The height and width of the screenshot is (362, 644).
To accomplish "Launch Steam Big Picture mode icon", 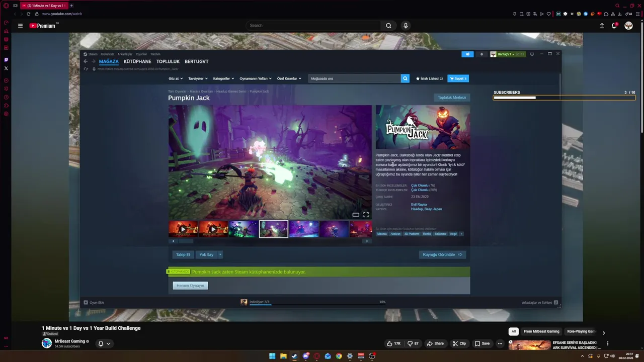I will (x=532, y=54).
